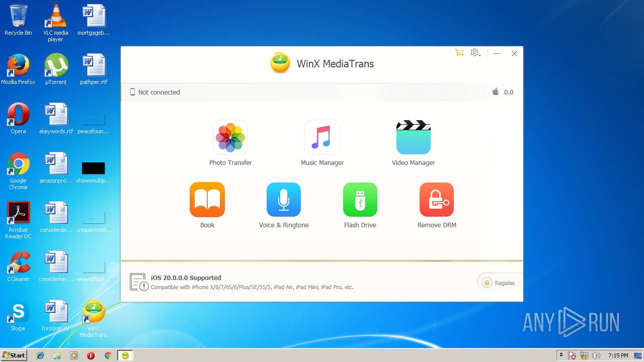Click the Not connected device status
The height and width of the screenshot is (362, 644).
155,92
